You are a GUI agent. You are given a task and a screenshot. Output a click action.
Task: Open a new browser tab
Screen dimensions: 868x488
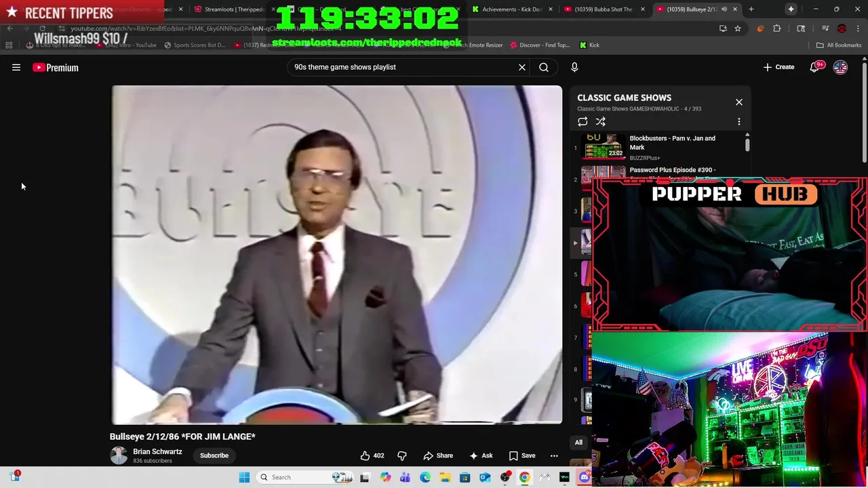click(x=751, y=9)
